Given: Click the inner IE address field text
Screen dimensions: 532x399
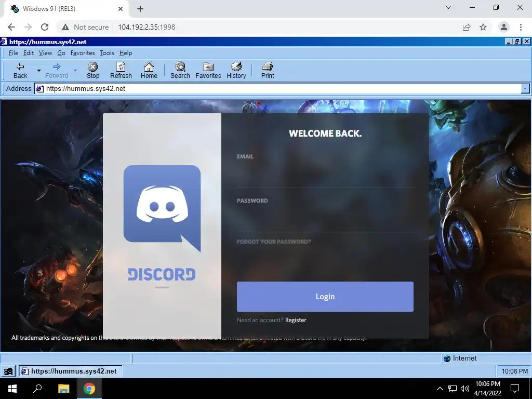Looking at the screenshot, I should (x=86, y=88).
